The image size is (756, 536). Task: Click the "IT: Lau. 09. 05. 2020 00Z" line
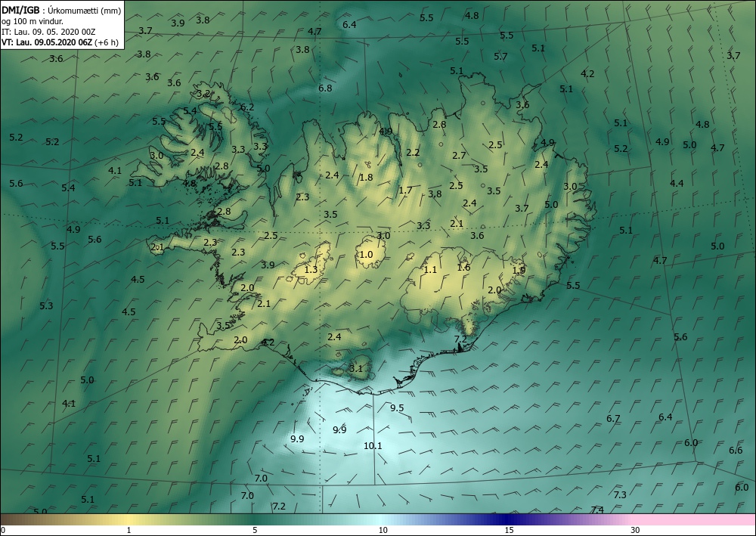tap(48, 31)
